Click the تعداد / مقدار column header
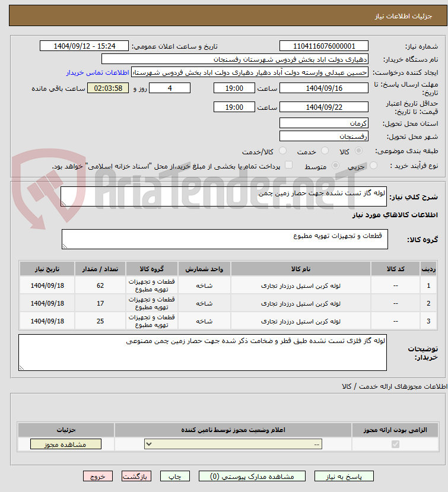The width and height of the screenshot is (448, 492). (100, 269)
